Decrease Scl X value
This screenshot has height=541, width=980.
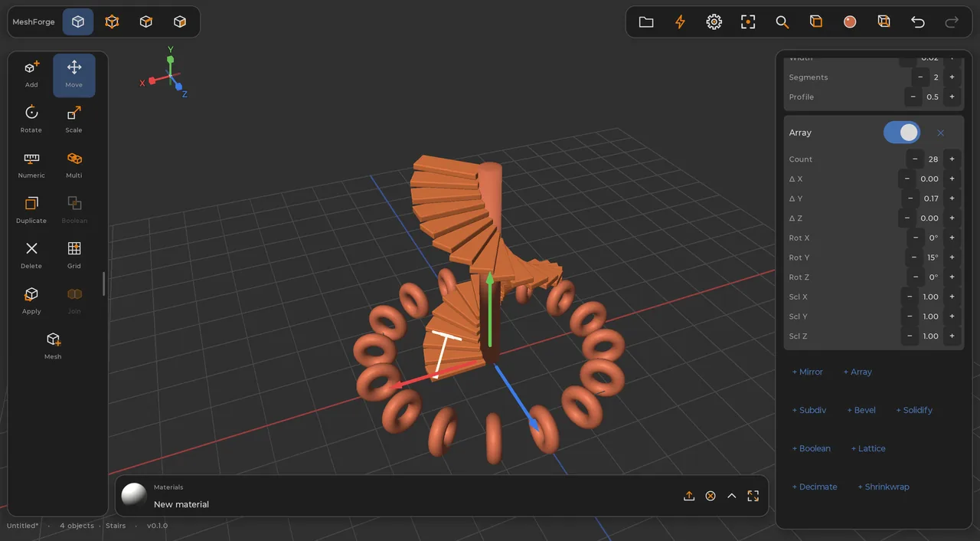[x=910, y=297]
